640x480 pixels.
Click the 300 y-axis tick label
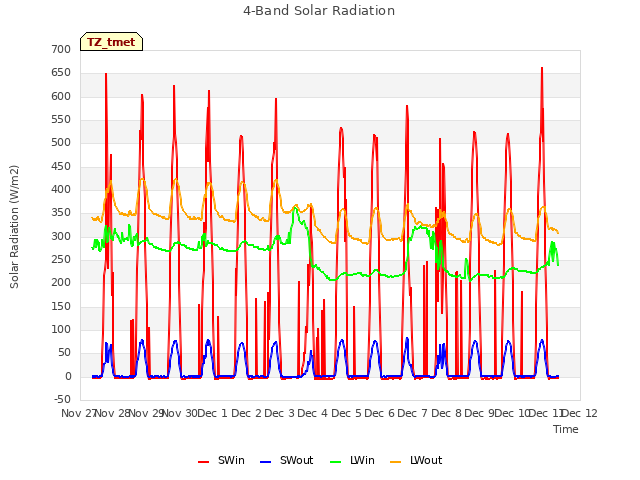61,236
